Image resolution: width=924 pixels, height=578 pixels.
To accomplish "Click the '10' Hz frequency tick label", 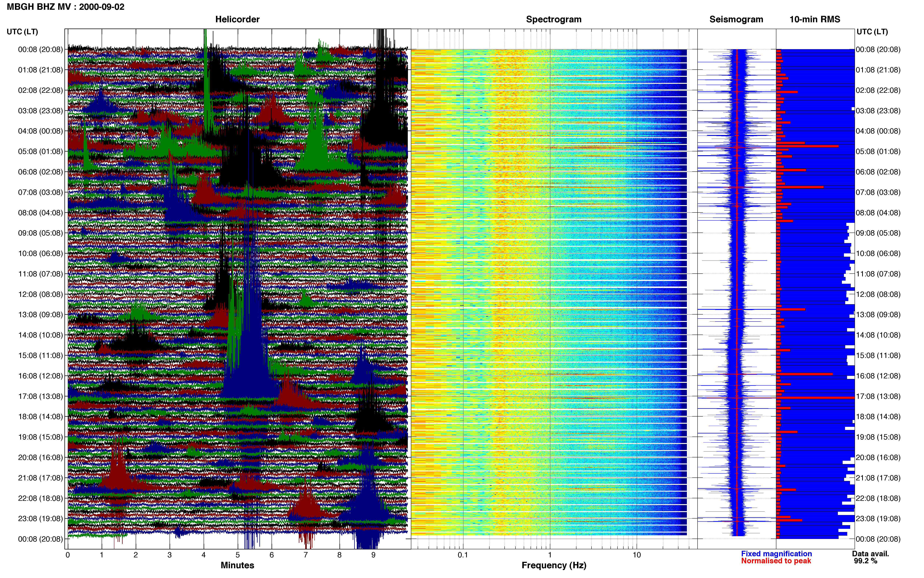I will coord(637,555).
